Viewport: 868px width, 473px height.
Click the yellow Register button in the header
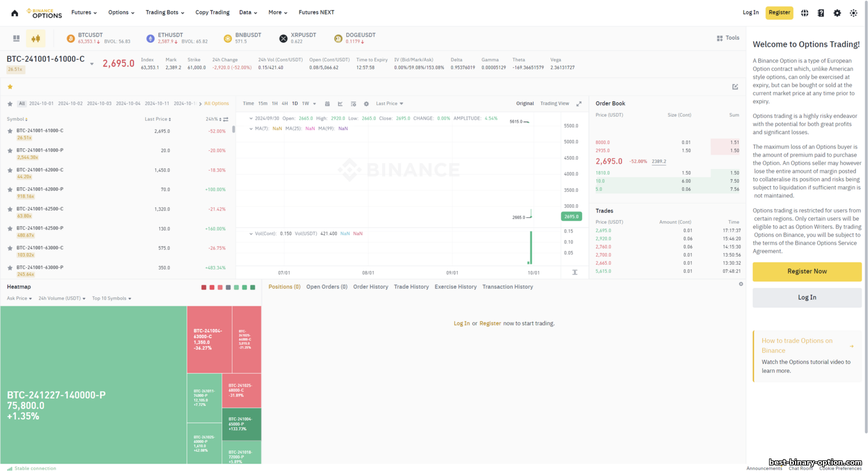coord(779,13)
